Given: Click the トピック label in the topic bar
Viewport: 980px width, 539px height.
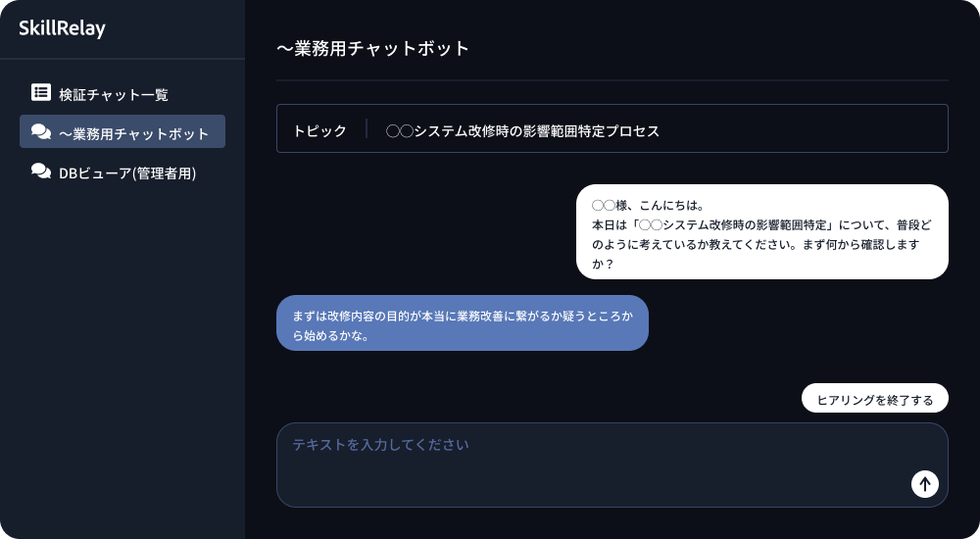Looking at the screenshot, I should point(319,130).
